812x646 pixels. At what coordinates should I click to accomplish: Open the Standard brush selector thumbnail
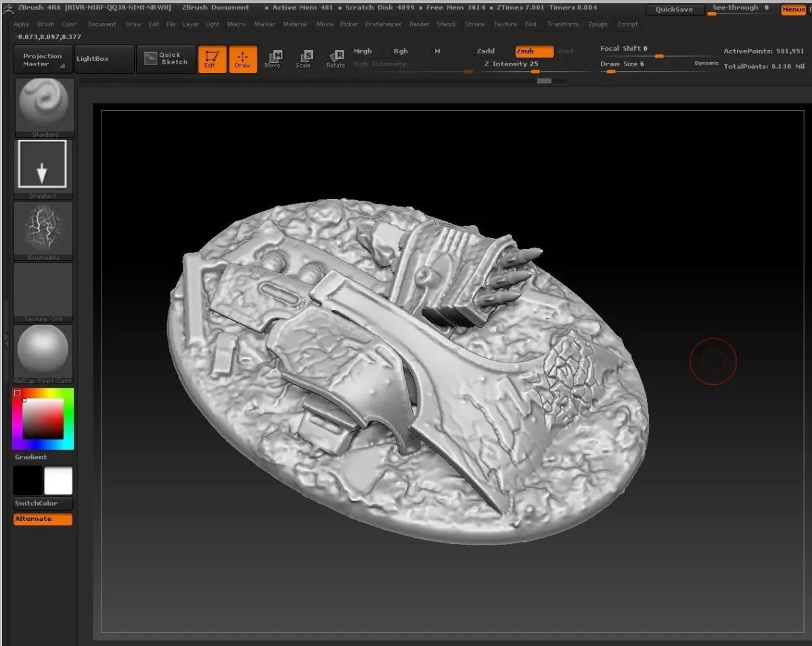pos(43,107)
